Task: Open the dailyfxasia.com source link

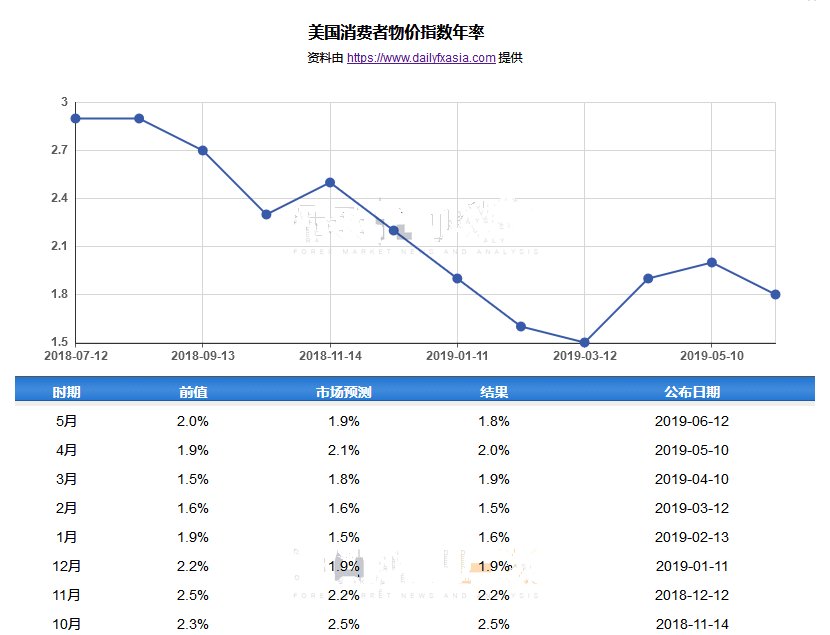Action: tap(421, 58)
